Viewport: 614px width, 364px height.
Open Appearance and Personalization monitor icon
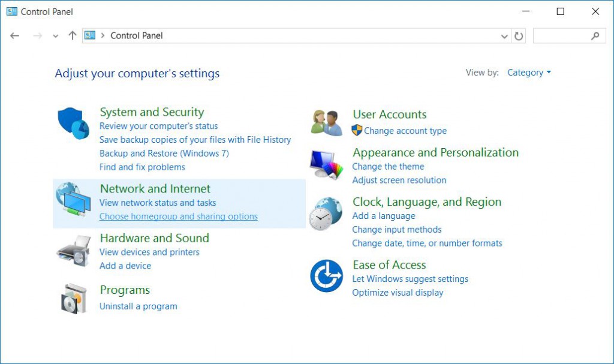pos(326,165)
